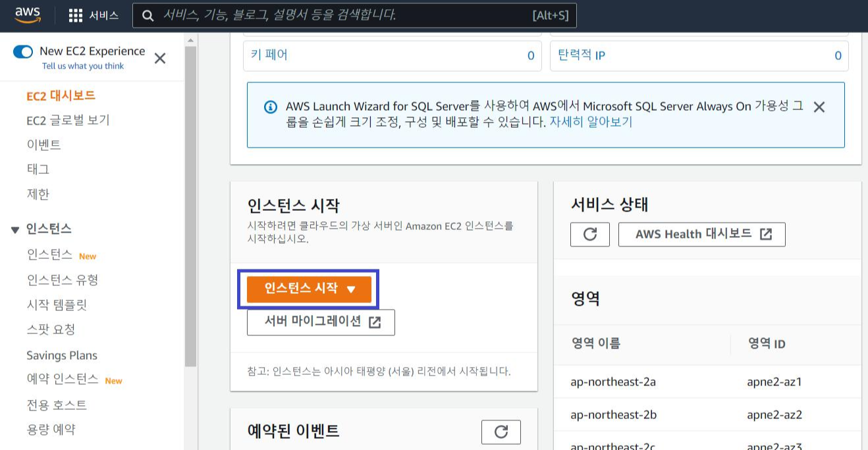Open 제한 in the sidebar

38,194
